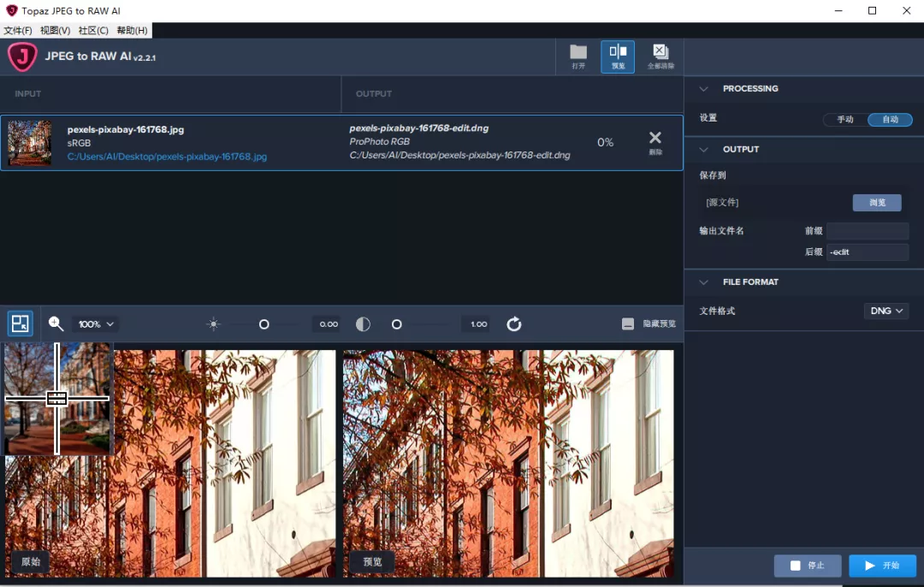Click the reset circular arrow icon

coord(513,323)
